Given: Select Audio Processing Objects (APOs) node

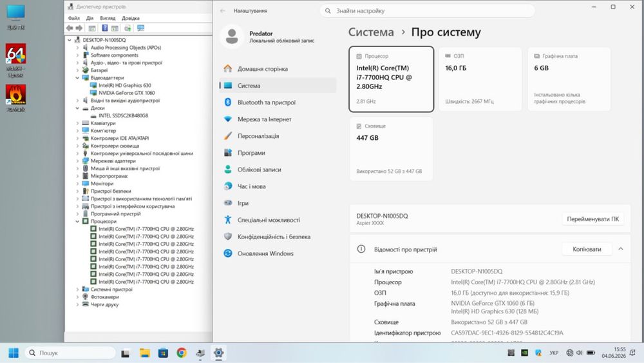Looking at the screenshot, I should pos(126,48).
